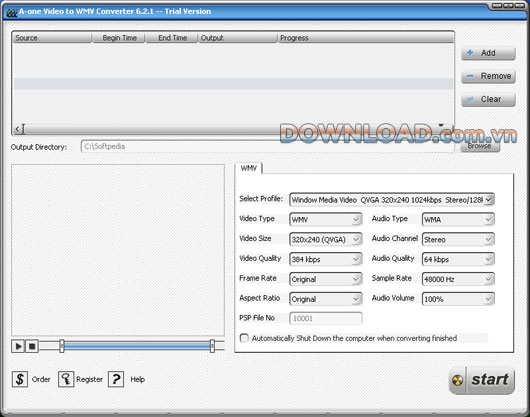Screen dimensions: 530x417
Task: Click the Order link text
Action: point(41,379)
